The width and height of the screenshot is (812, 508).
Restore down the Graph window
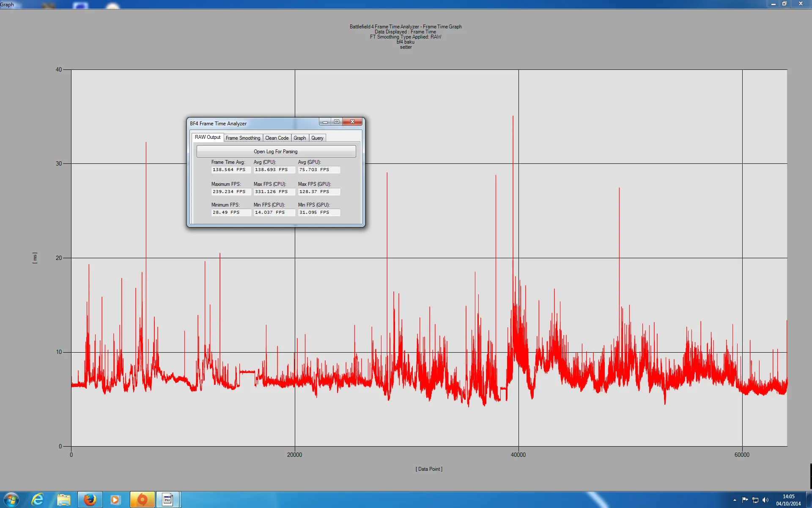point(784,4)
